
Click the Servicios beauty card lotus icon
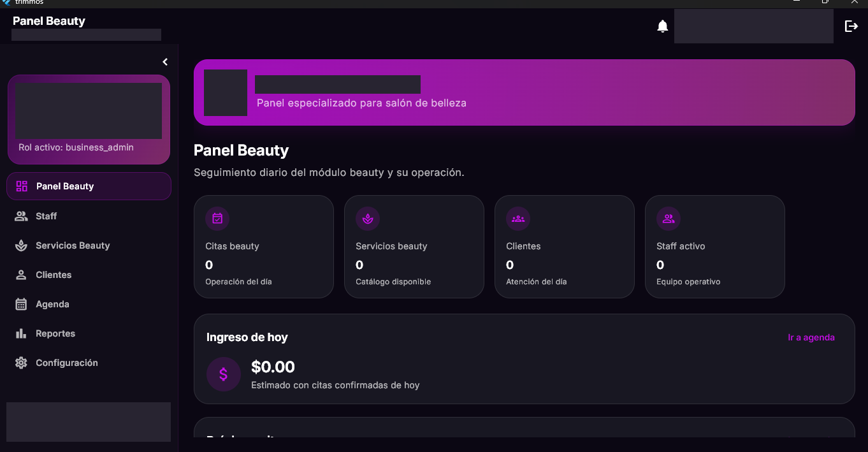(368, 219)
